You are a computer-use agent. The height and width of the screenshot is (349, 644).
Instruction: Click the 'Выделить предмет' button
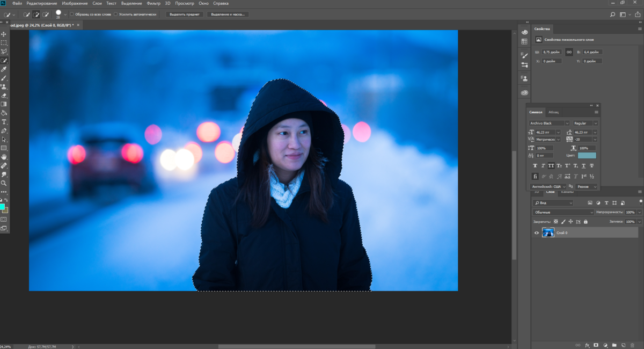pos(184,14)
